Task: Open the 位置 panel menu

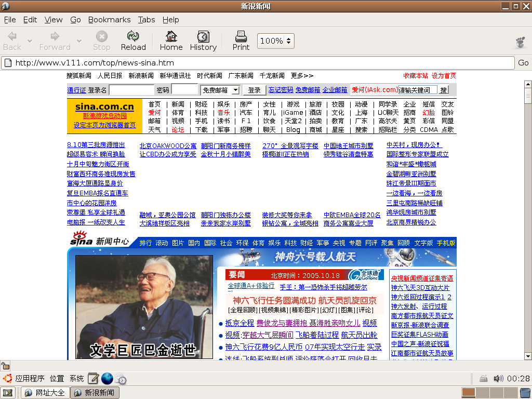Action: [x=57, y=378]
